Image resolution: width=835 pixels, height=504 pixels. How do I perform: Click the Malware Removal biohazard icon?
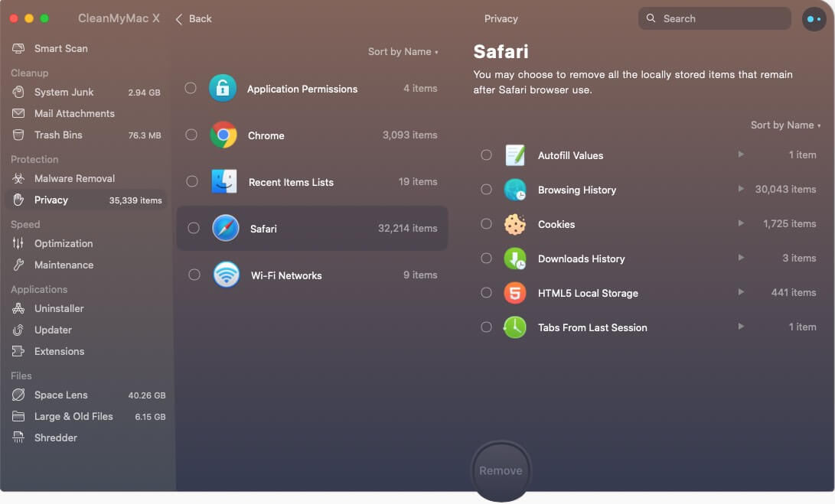(18, 178)
